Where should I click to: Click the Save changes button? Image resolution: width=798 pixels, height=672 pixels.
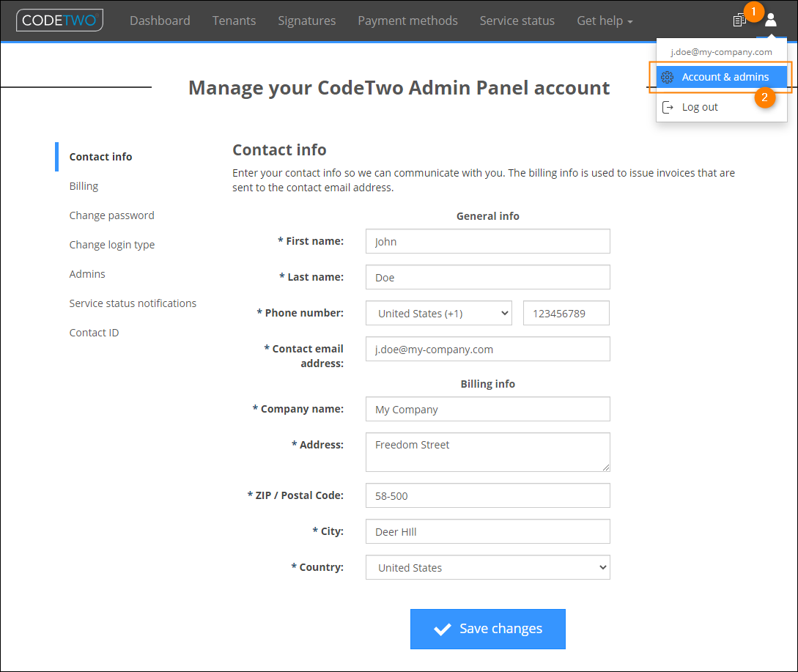coord(487,629)
